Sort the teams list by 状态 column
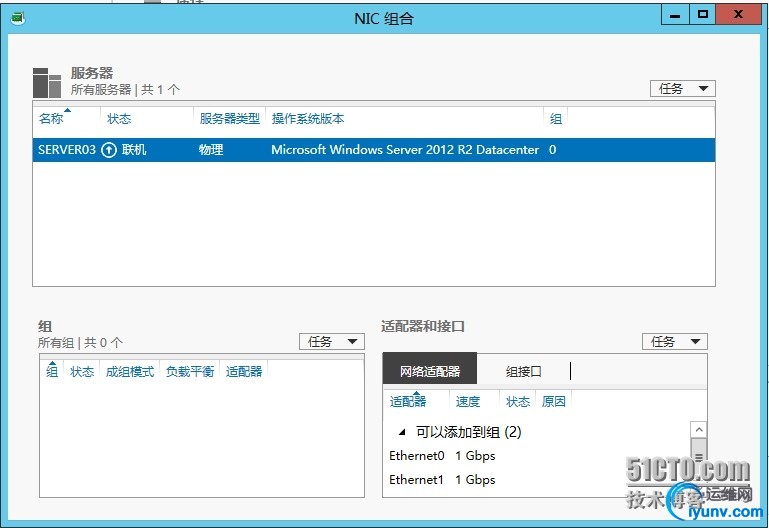 [81, 372]
